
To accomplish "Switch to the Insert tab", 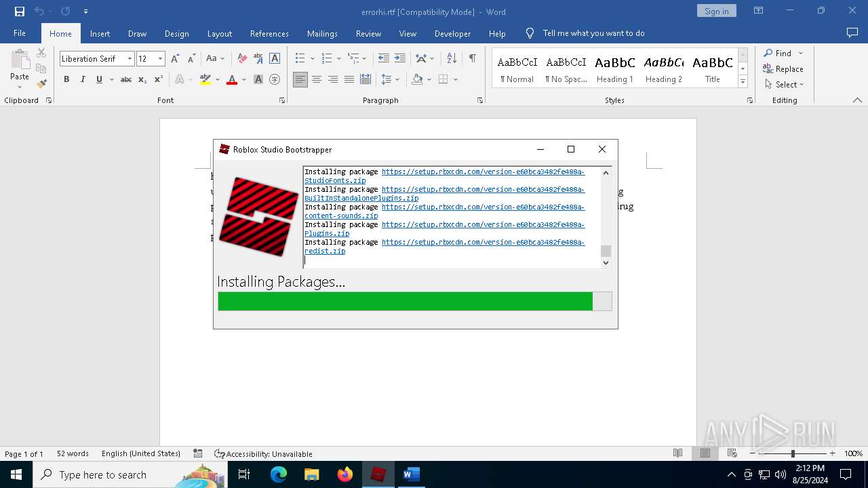I will [x=100, y=33].
